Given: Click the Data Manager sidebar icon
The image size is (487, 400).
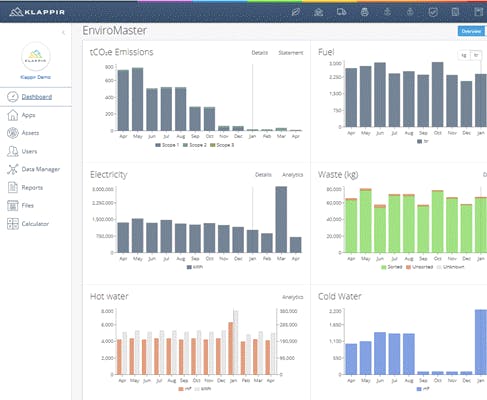Looking at the screenshot, I should pos(13,169).
